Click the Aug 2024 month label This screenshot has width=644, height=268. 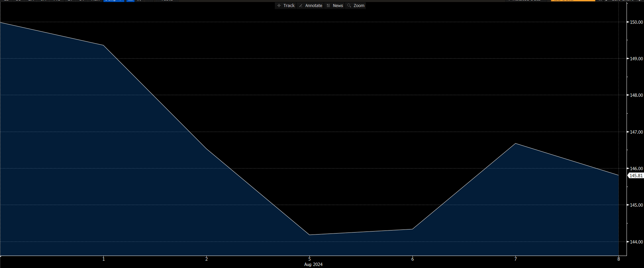(313, 265)
